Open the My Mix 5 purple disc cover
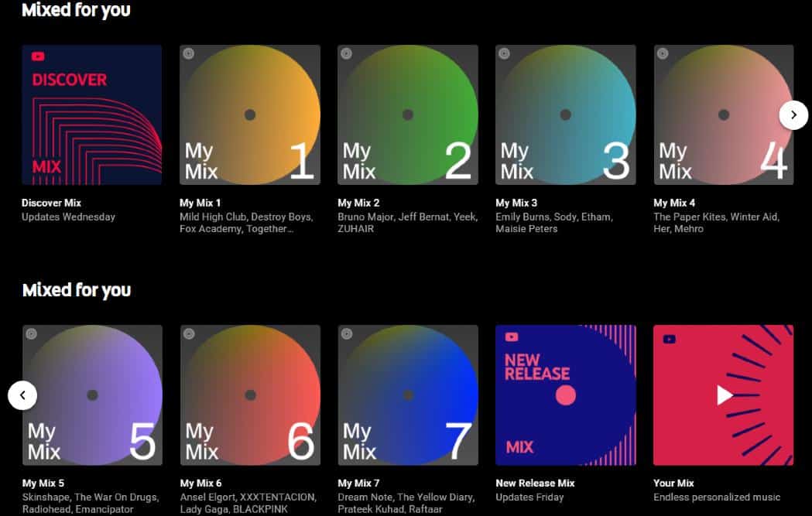Image resolution: width=812 pixels, height=516 pixels. (x=92, y=395)
